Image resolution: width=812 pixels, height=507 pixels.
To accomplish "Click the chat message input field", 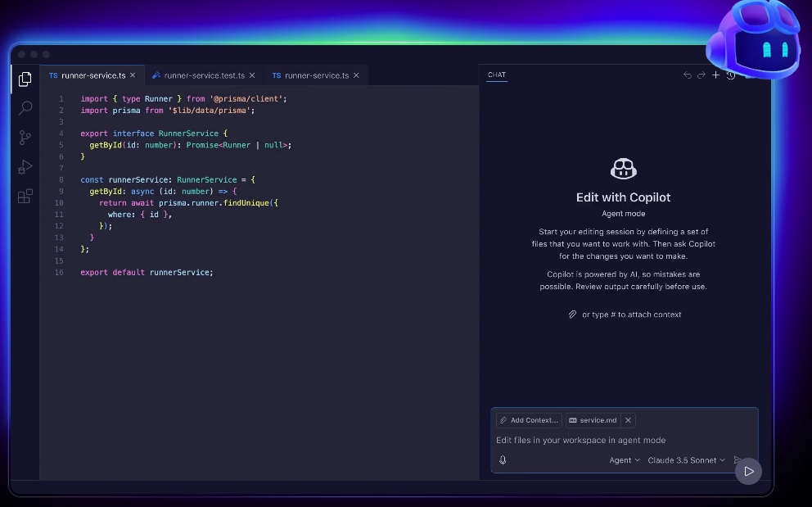I will [x=622, y=440].
